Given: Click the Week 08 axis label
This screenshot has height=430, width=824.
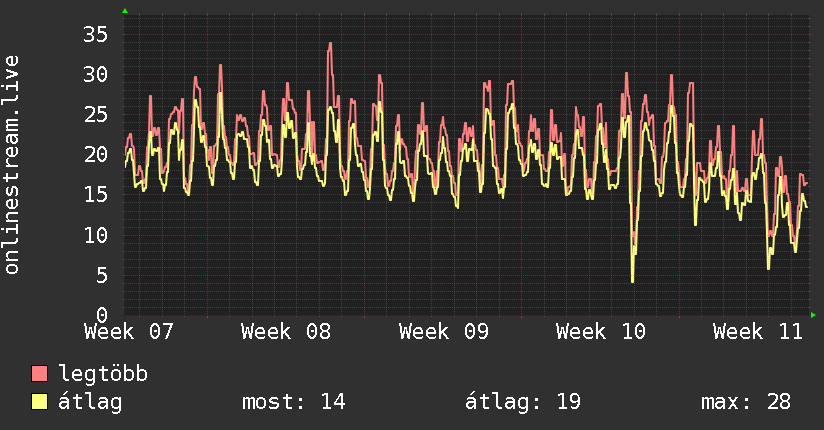Looking at the screenshot, I should point(286,332).
